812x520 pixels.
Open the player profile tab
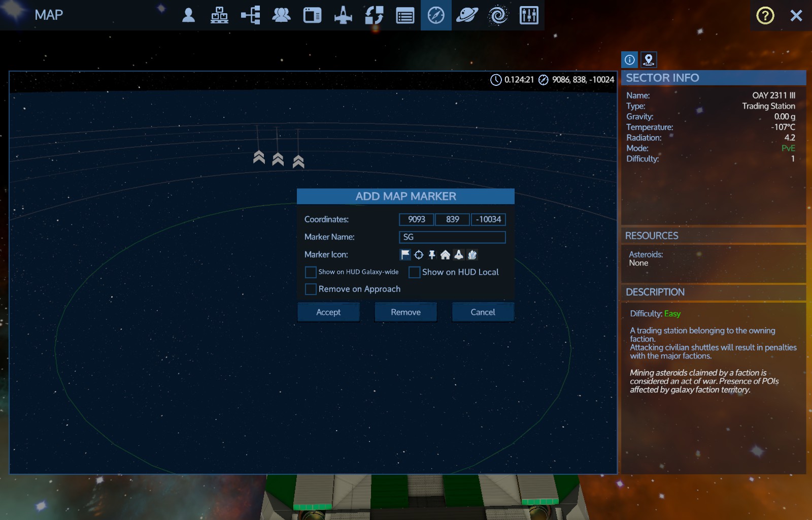coord(188,15)
